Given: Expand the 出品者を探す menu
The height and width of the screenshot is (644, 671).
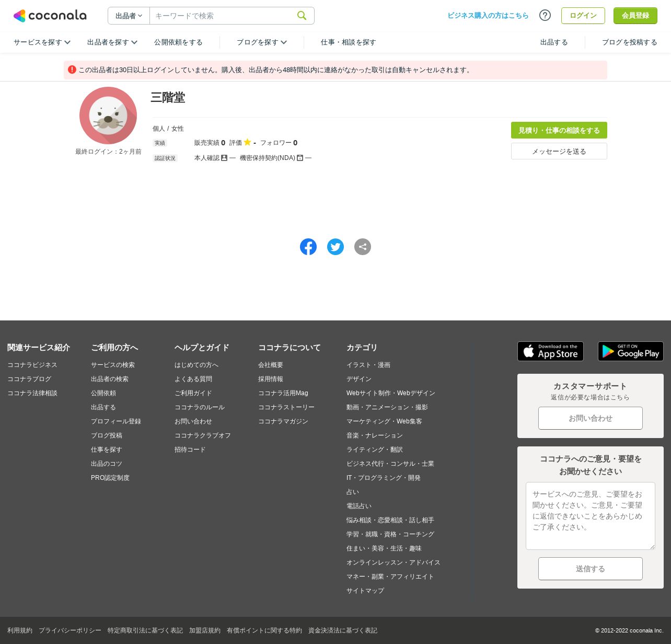Looking at the screenshot, I should (112, 42).
